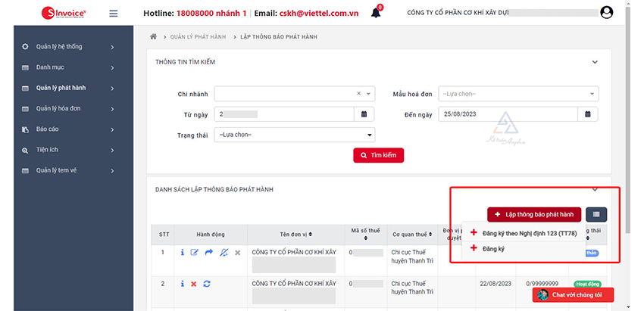Open the Mẫu hoá đơn dropdown

pyautogui.click(x=518, y=94)
